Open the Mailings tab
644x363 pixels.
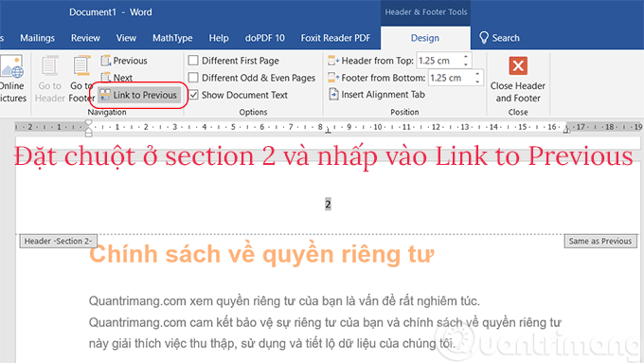[x=37, y=38]
